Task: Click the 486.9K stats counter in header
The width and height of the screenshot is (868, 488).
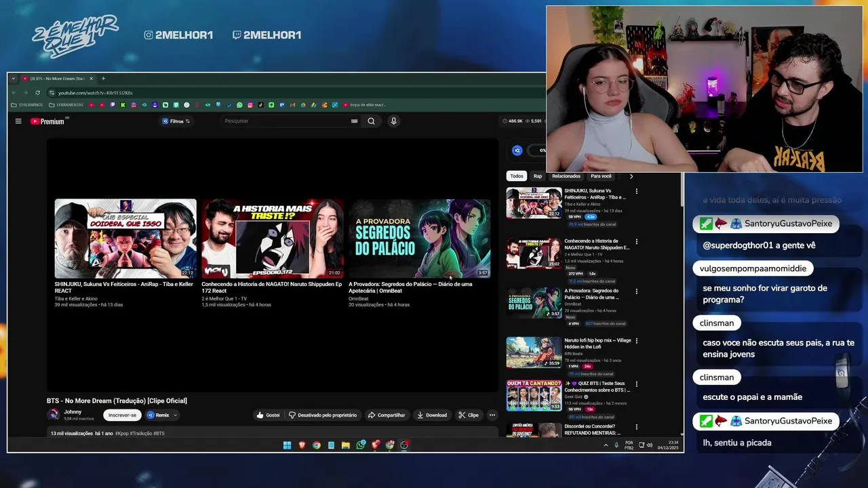Action: [x=513, y=121]
